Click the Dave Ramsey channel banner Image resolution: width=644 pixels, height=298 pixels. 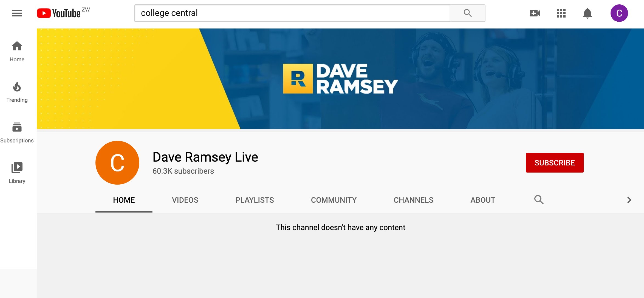point(340,79)
